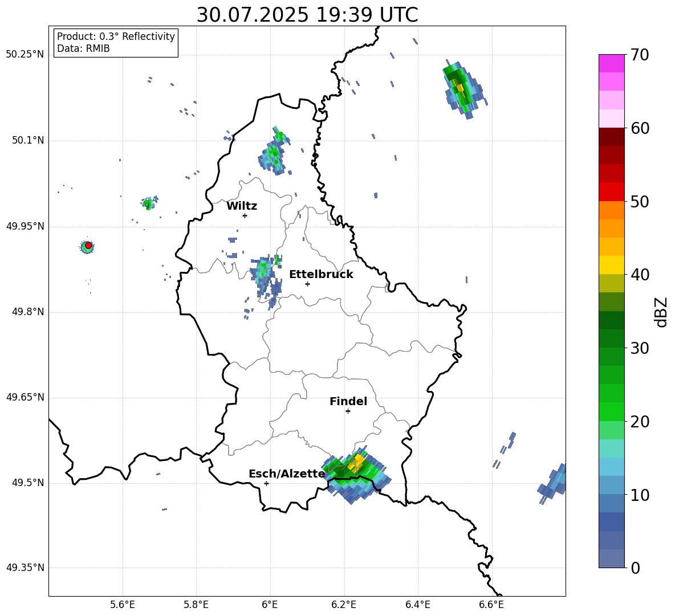This screenshot has width=675, height=616.
Task: Click the Ettelbruck location cross marker
Action: point(307,284)
